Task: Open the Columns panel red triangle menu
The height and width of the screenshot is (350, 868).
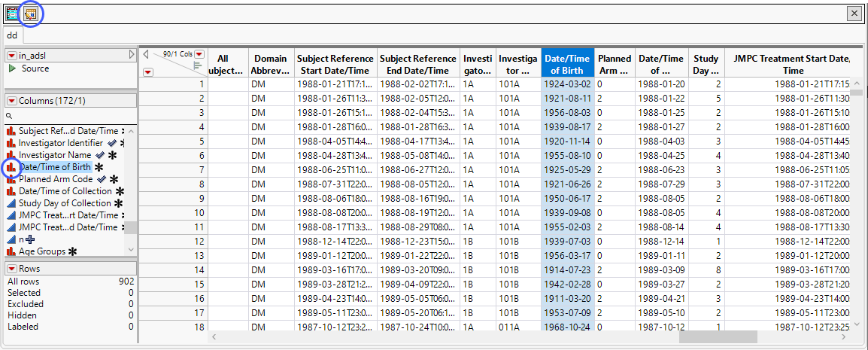Action: pos(12,101)
